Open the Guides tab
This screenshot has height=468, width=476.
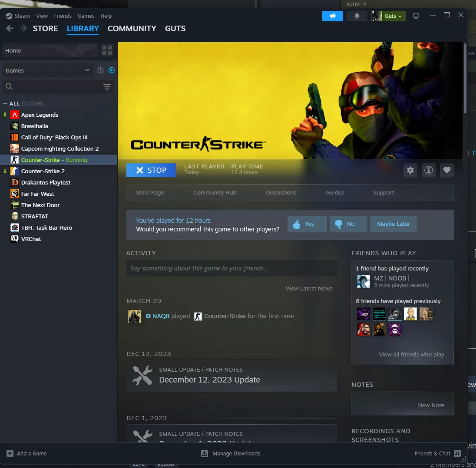[335, 192]
